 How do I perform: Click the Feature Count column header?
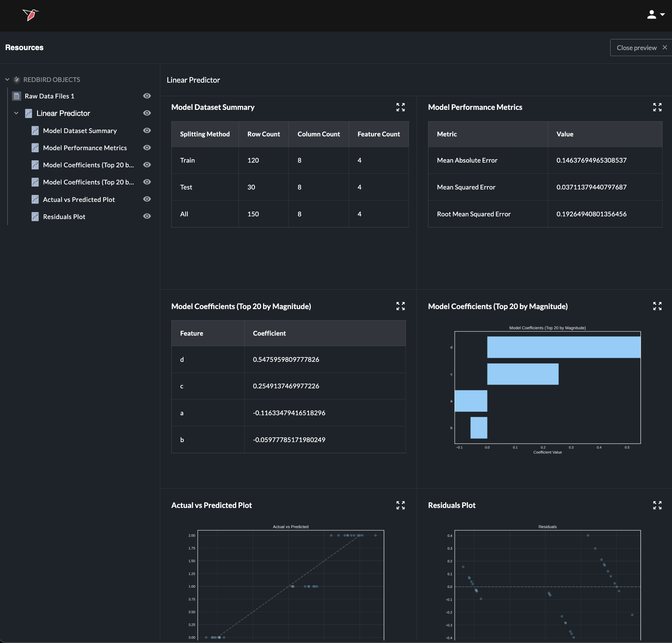click(x=379, y=134)
